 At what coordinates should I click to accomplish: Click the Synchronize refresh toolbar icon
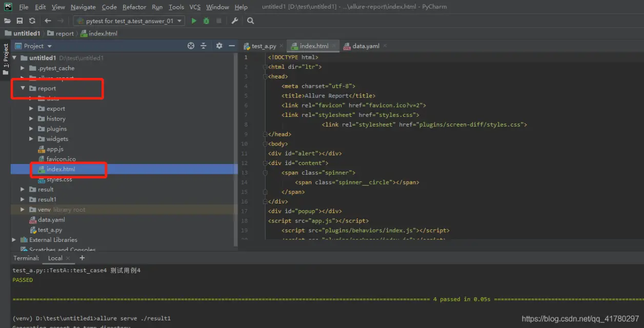[32, 20]
